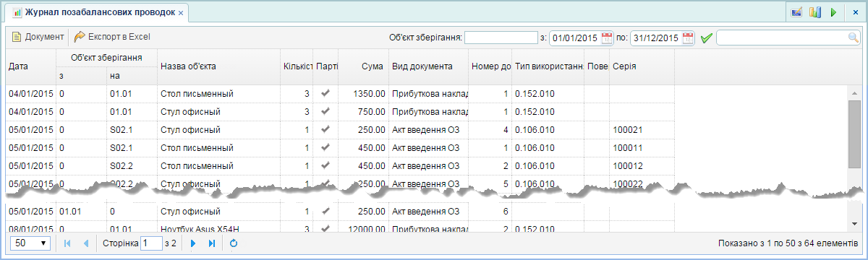Click the Вид документа column header

click(428, 66)
